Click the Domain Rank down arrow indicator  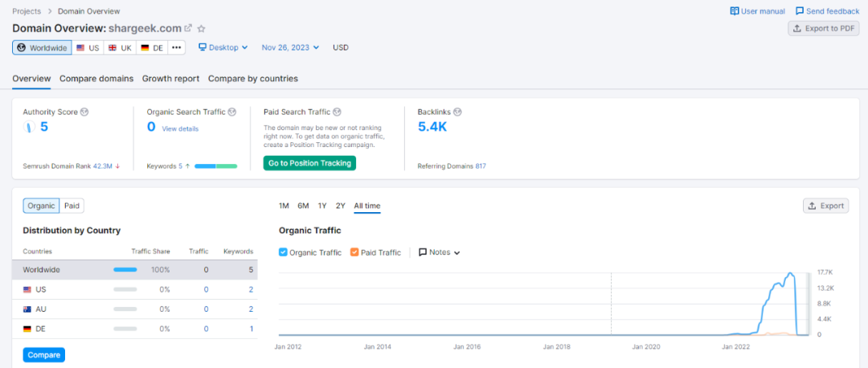[117, 166]
